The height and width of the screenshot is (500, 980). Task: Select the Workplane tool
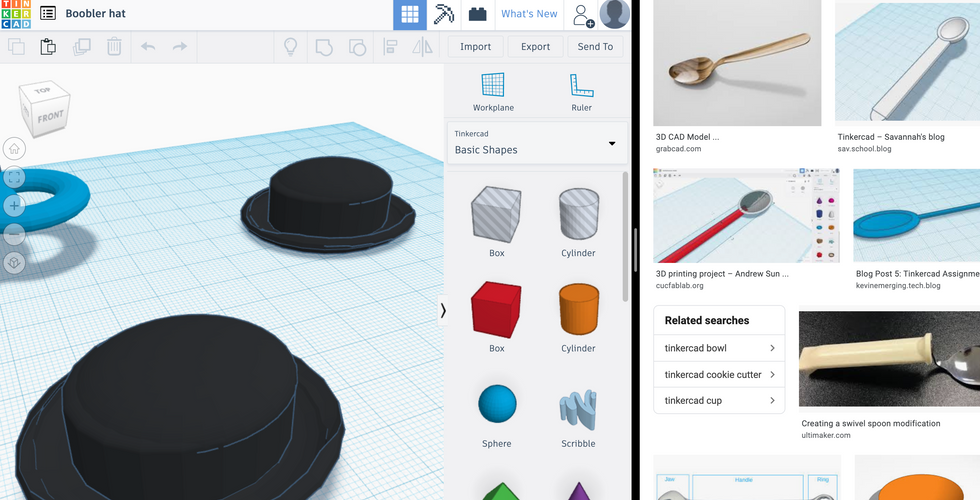(493, 92)
